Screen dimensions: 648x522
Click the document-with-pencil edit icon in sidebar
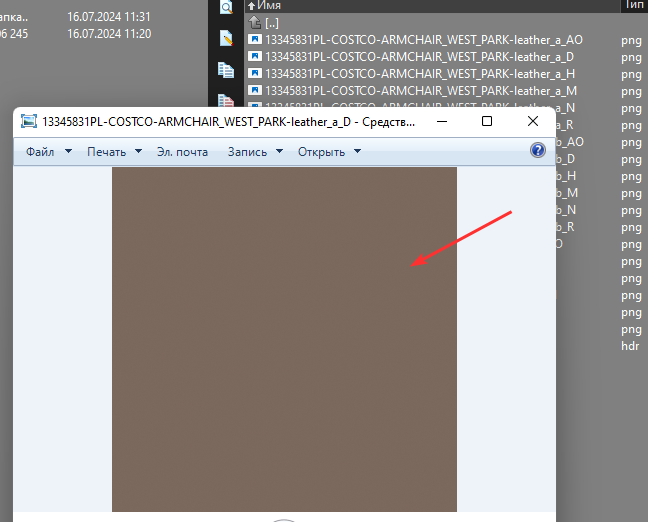(226, 38)
